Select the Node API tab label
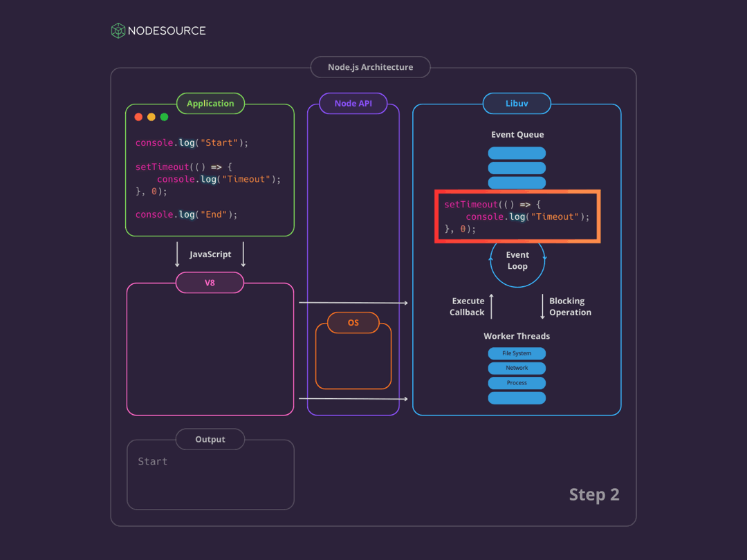 pos(353,104)
